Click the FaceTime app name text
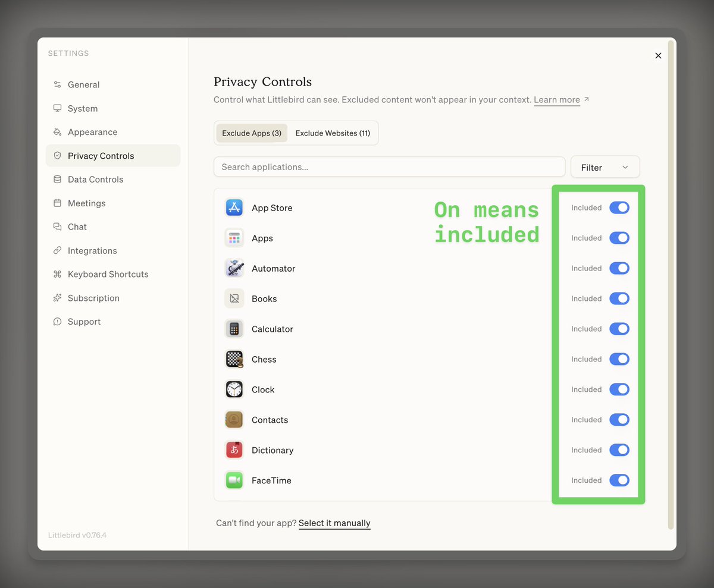This screenshot has width=714, height=588. coord(271,480)
